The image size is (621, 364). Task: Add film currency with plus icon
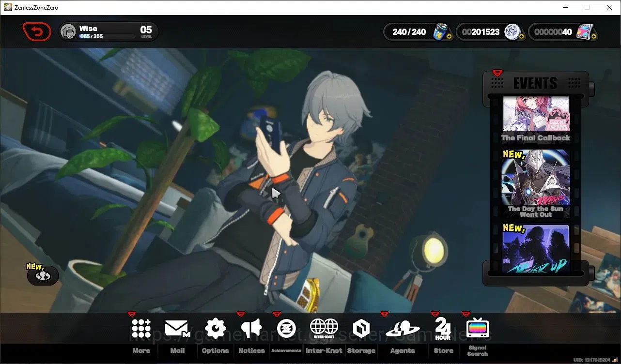(x=594, y=37)
